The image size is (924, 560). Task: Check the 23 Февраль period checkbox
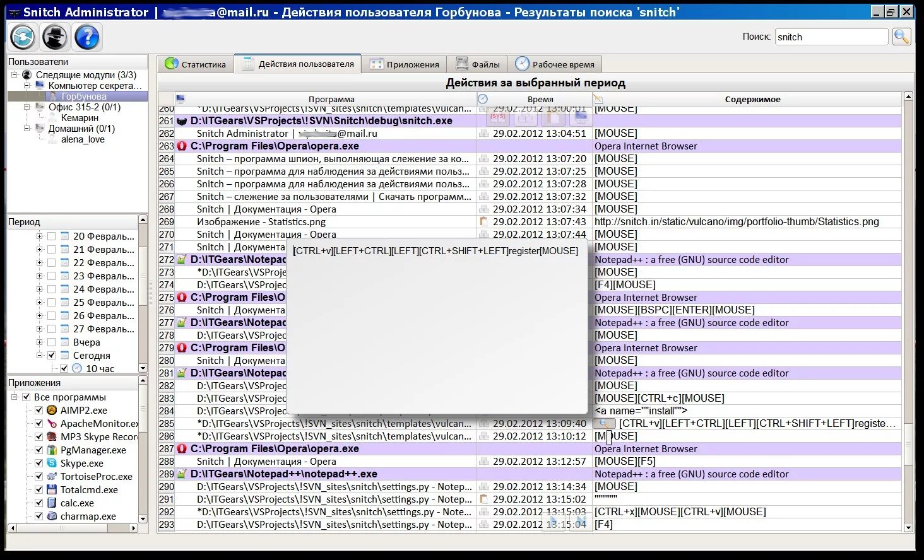tap(52, 276)
